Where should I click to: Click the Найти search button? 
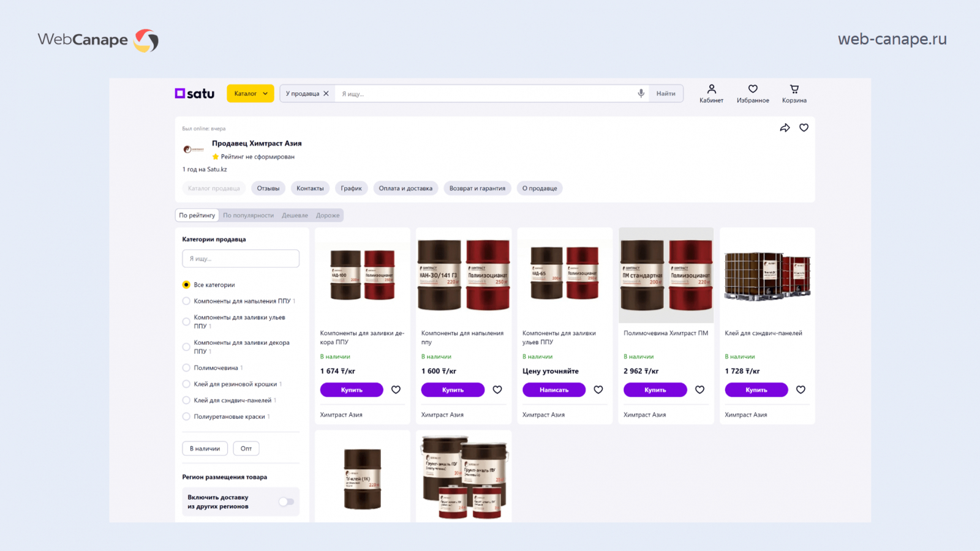click(x=666, y=94)
